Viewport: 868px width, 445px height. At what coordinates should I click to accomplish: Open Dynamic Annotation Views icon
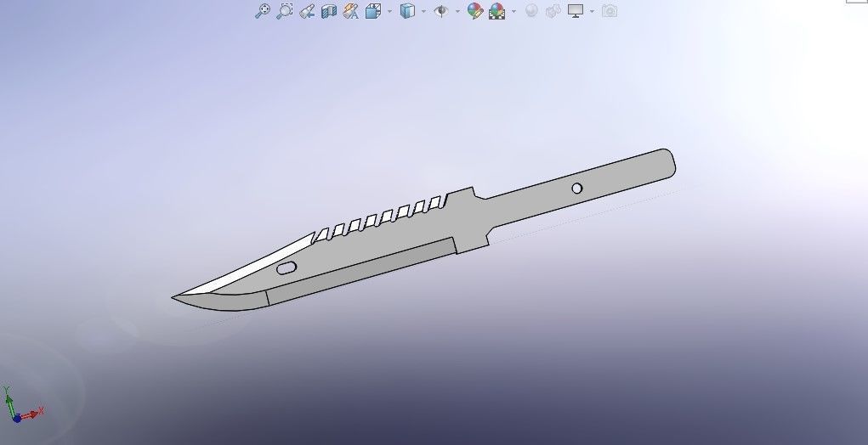tap(351, 11)
